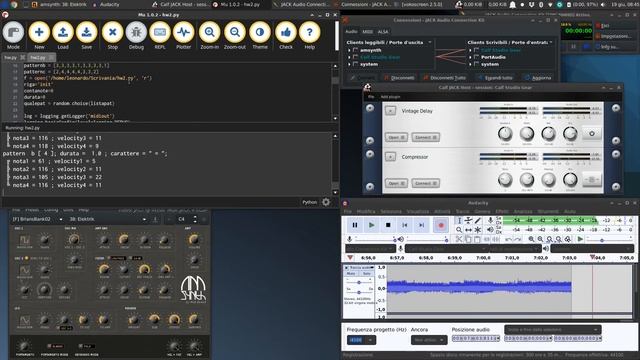The width and height of the screenshot is (640, 360).
Task: Open the REPL panel in Mu
Action: tap(160, 33)
